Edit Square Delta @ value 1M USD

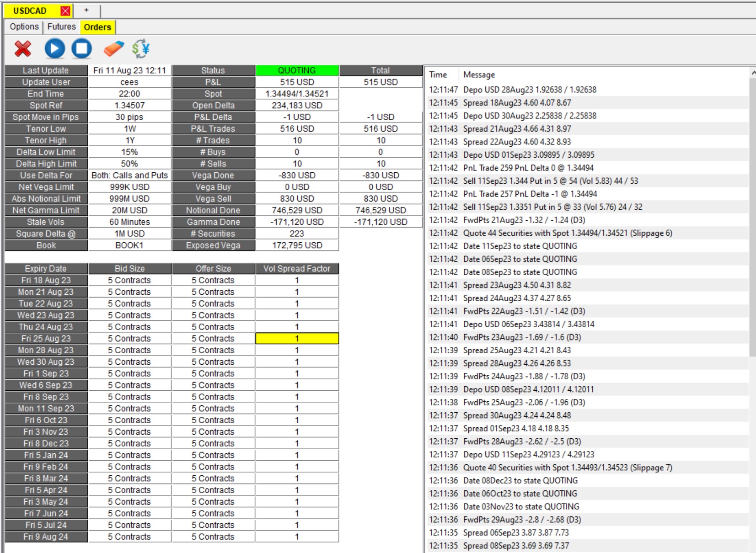[x=129, y=234]
